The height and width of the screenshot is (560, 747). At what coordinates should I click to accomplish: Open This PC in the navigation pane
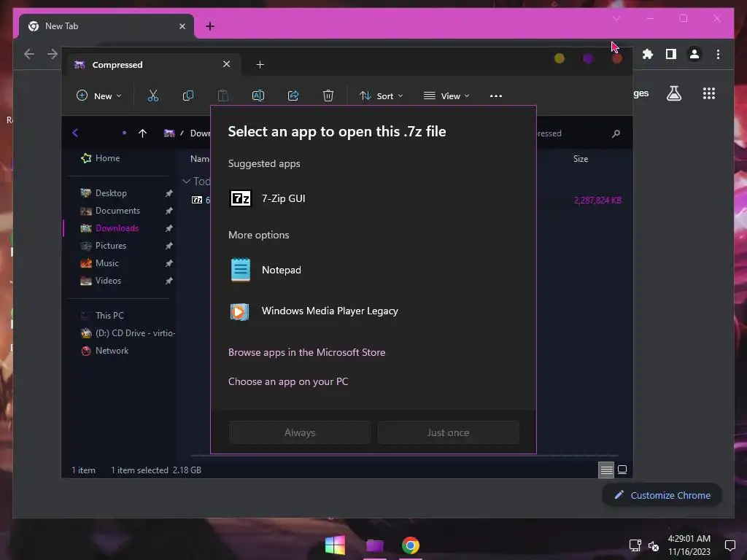click(x=102, y=316)
